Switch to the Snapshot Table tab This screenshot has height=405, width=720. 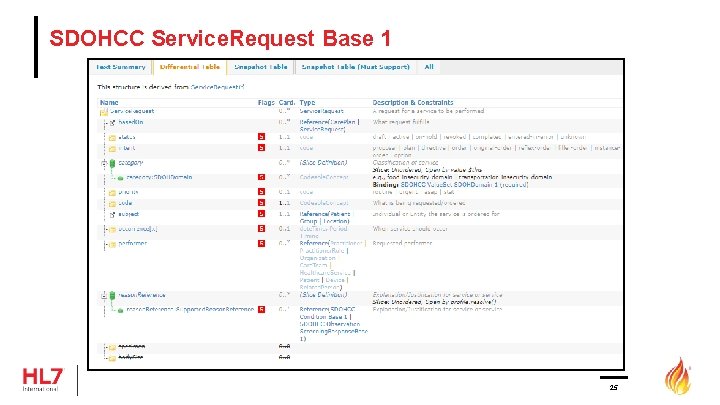pyautogui.click(x=261, y=67)
